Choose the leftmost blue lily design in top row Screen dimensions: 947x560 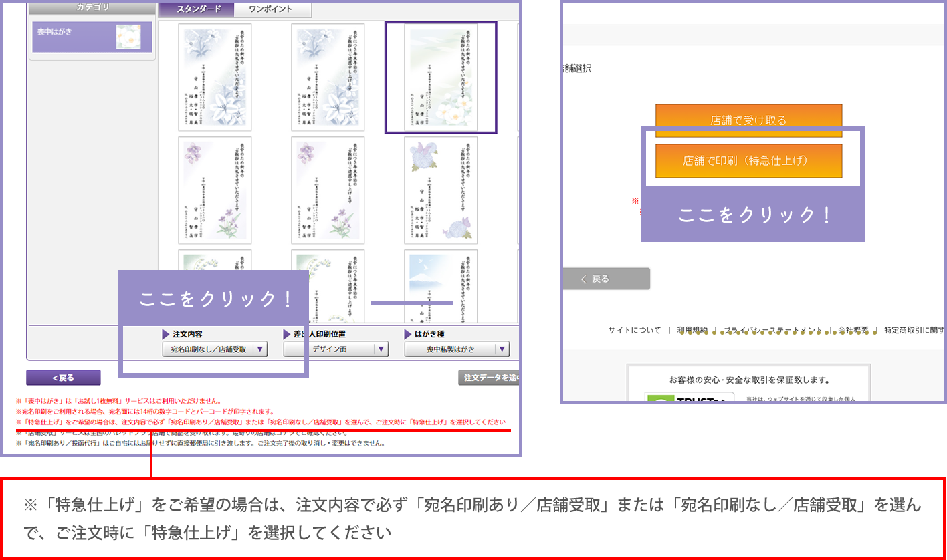215,78
